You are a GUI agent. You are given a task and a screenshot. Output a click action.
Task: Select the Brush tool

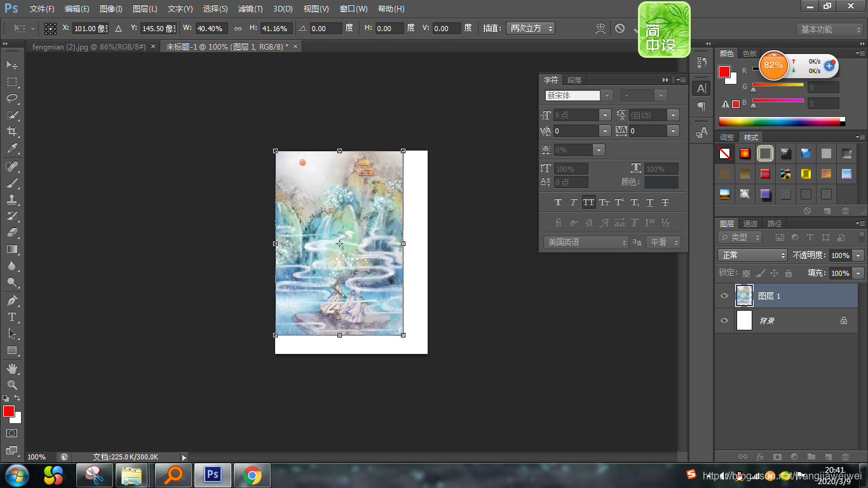coord(12,183)
